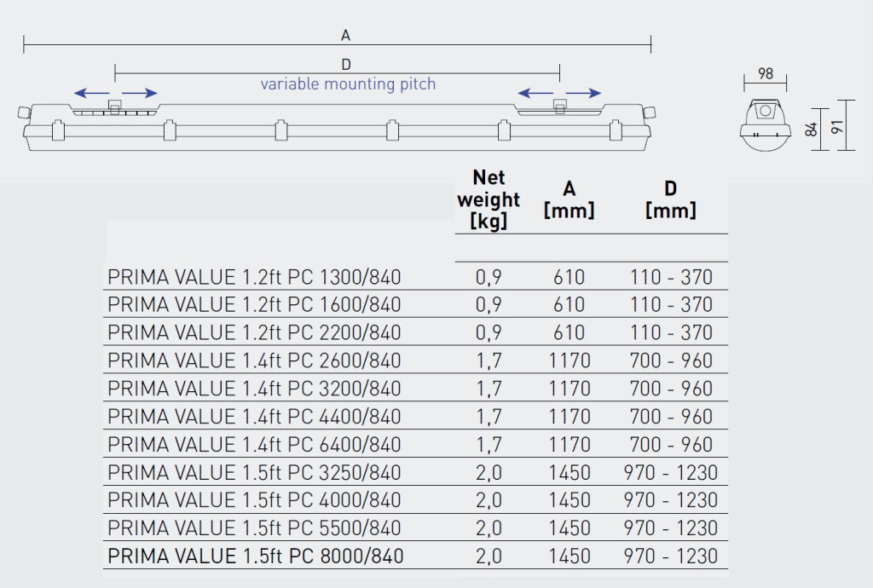Click the left mounting bracket on luminaire drawing
Image resolution: width=873 pixels, height=588 pixels.
tap(115, 107)
